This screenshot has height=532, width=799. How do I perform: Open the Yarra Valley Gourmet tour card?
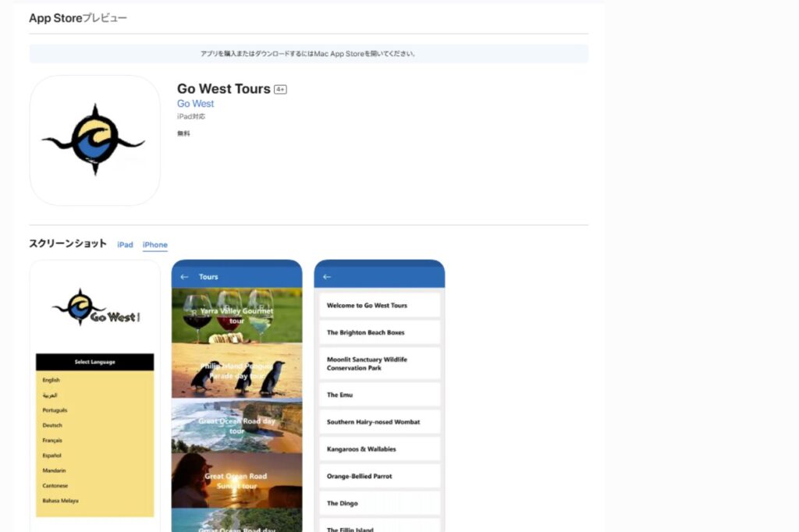pos(236,316)
